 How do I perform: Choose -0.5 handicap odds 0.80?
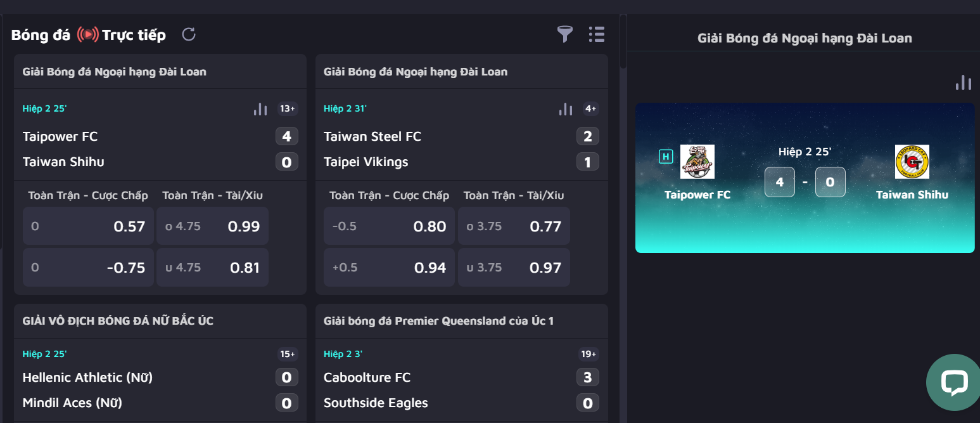click(x=389, y=226)
